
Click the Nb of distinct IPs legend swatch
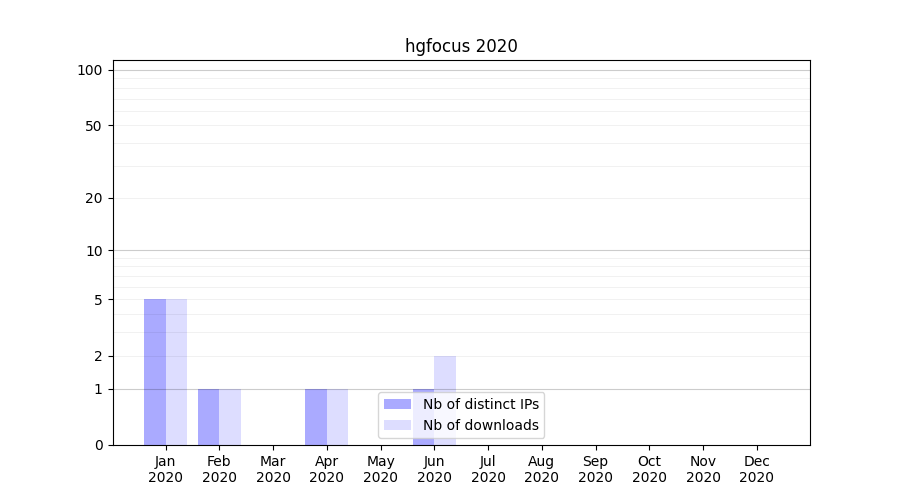point(397,404)
